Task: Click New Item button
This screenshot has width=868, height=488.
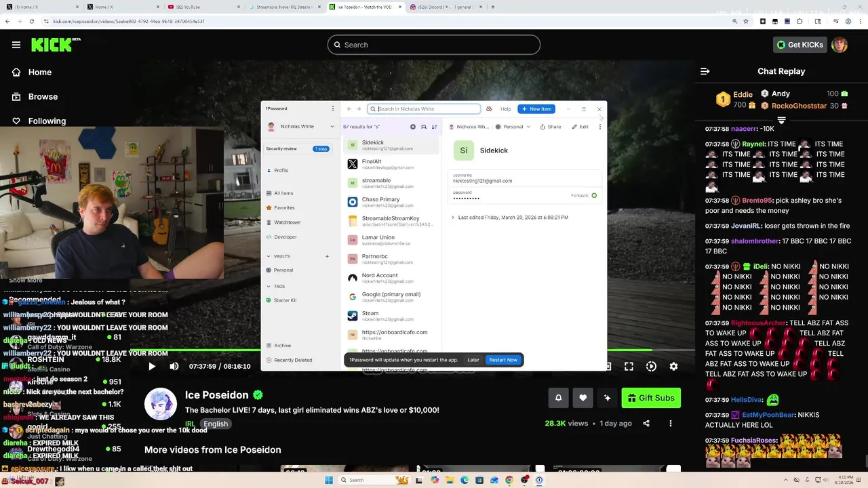Action: coord(536,108)
